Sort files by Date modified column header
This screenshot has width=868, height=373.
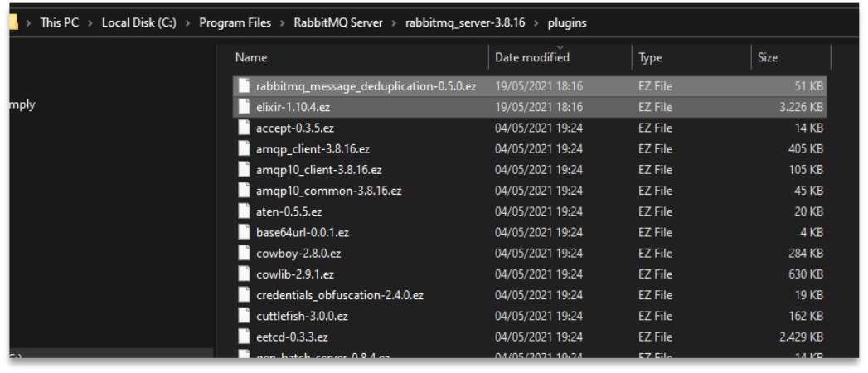(532, 57)
